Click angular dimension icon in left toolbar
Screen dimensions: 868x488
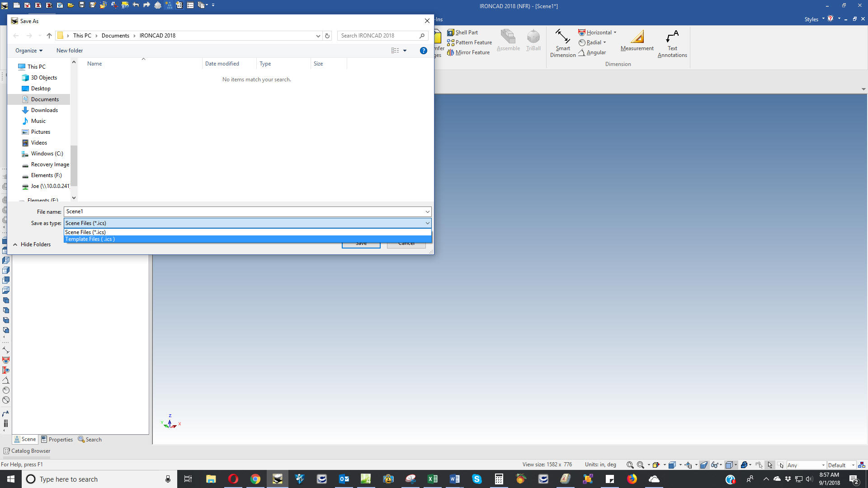click(6, 380)
